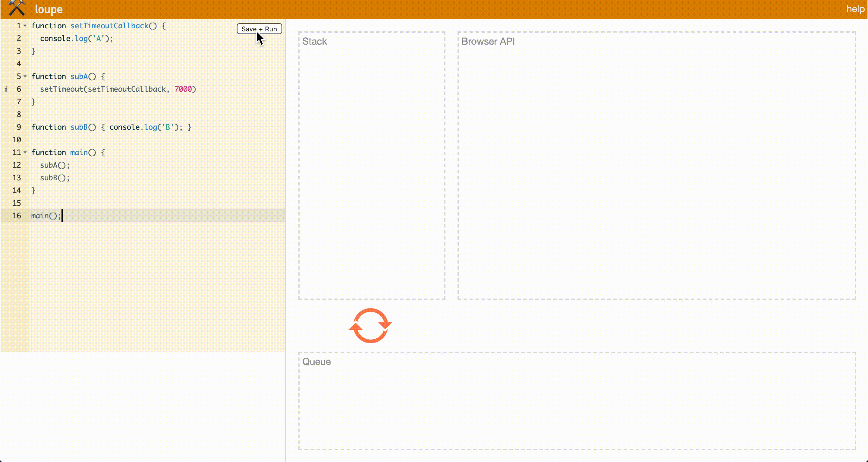This screenshot has height=462, width=868.
Task: Place cursor on subA(); call on line 12
Action: click(x=55, y=165)
